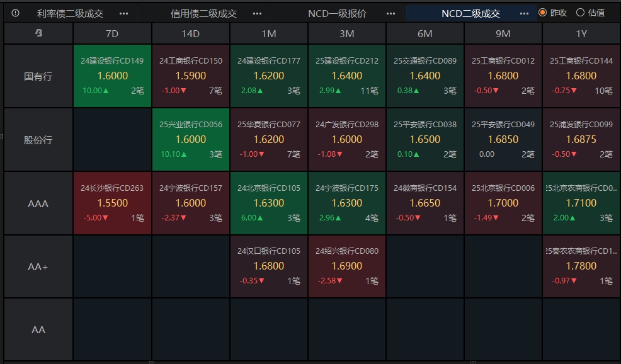Image resolution: width=621 pixels, height=364 pixels.
Task: Open the 25交通银行CD089 cell
Action: (425, 76)
